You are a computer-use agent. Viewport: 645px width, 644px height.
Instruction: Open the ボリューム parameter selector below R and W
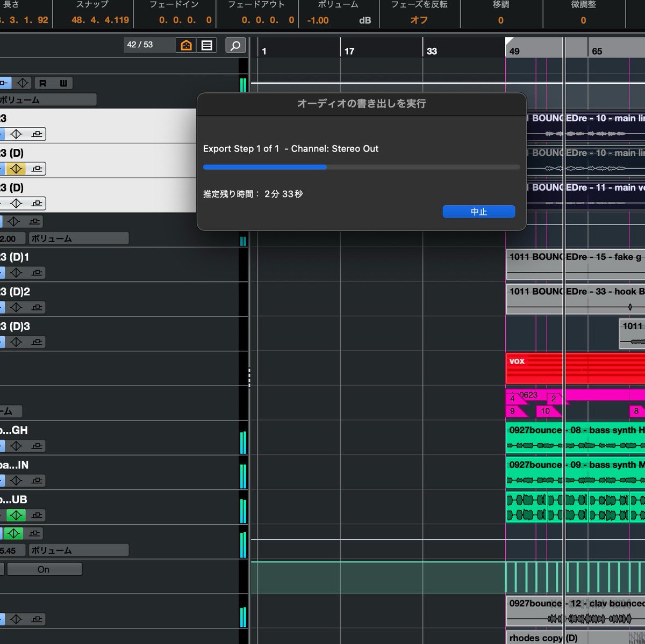(47, 100)
